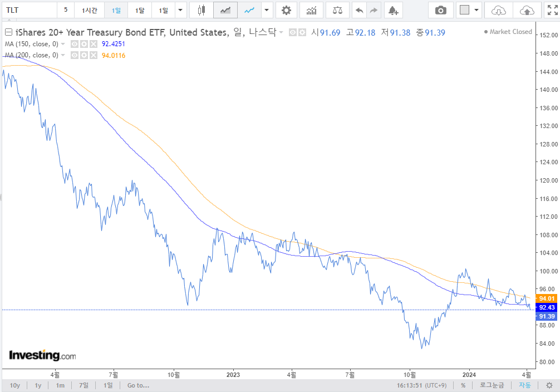
Task: Click the MA (150, close, 0) label
Action: tap(31, 44)
